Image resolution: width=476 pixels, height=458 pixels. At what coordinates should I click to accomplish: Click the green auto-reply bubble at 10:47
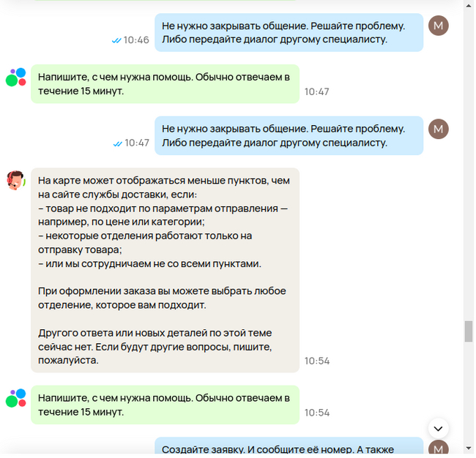[x=166, y=84]
